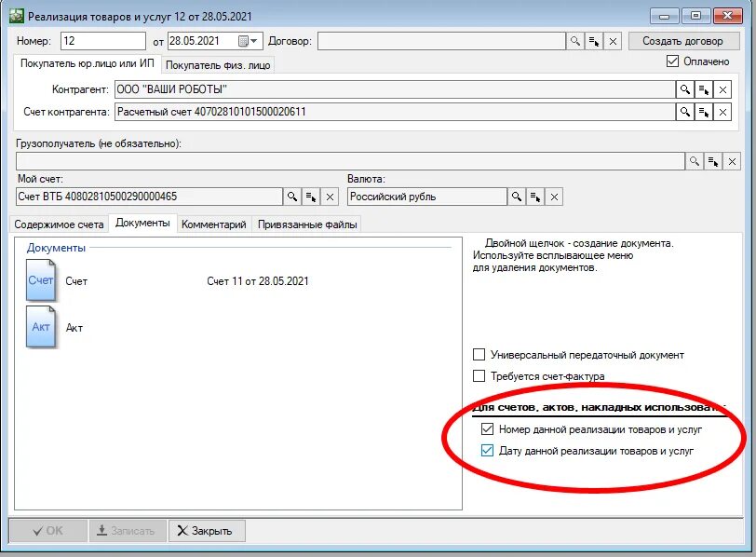This screenshot has height=557, width=756.
Task: Switch to the Покупатель физ. лицо tab
Action: tap(218, 64)
